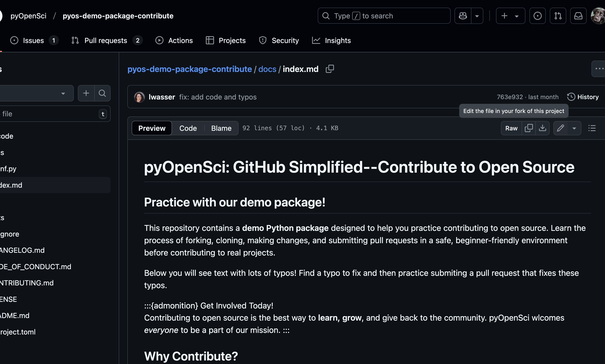This screenshot has height=364, width=605.
Task: Open the branch selector dropdown
Action: pos(36,93)
